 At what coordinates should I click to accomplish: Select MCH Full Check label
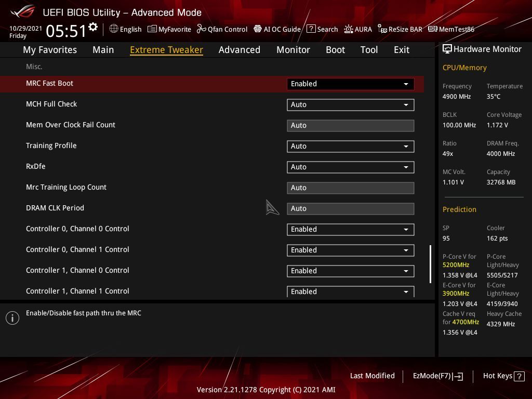point(51,104)
